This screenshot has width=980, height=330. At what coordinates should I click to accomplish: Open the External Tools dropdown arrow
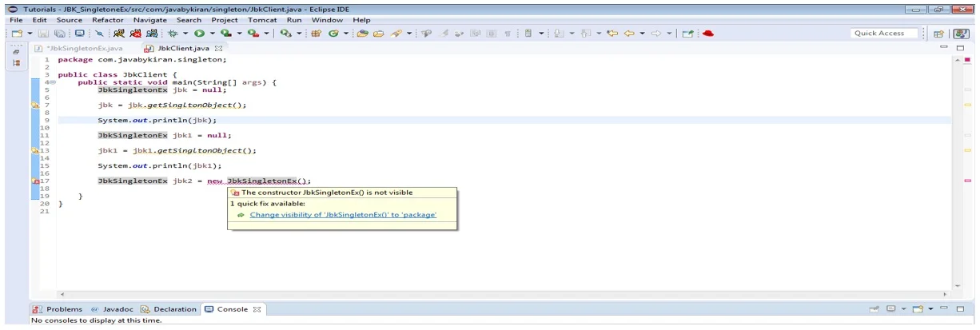tap(266, 34)
